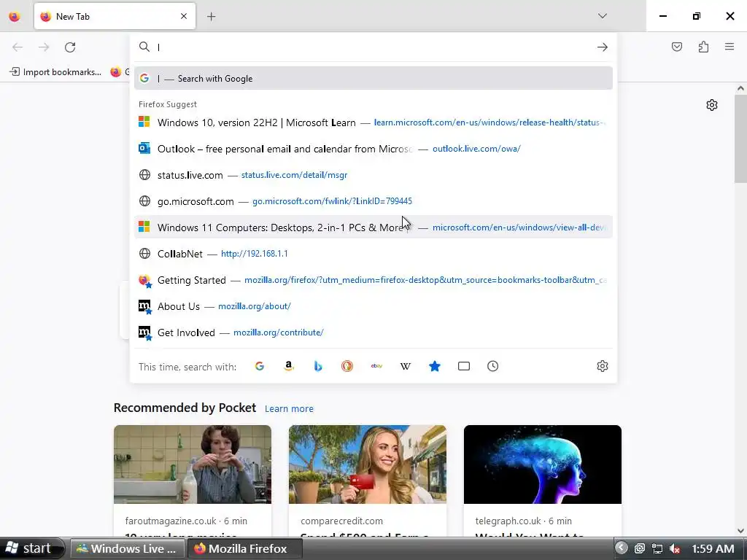Open search settings gear in dropdown
This screenshot has width=747, height=560.
pos(602,366)
